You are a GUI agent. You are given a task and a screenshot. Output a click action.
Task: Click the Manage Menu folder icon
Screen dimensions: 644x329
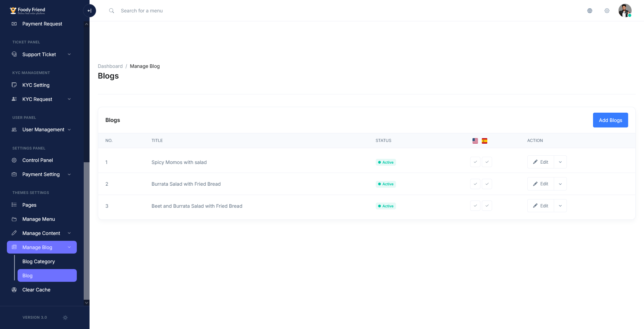click(14, 219)
